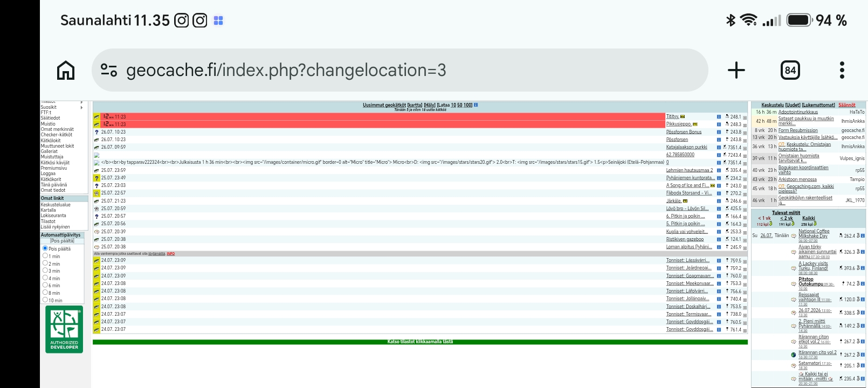The width and height of the screenshot is (868, 388).
Task: Select 3 min auto-refresh radio button
Action: (45, 271)
